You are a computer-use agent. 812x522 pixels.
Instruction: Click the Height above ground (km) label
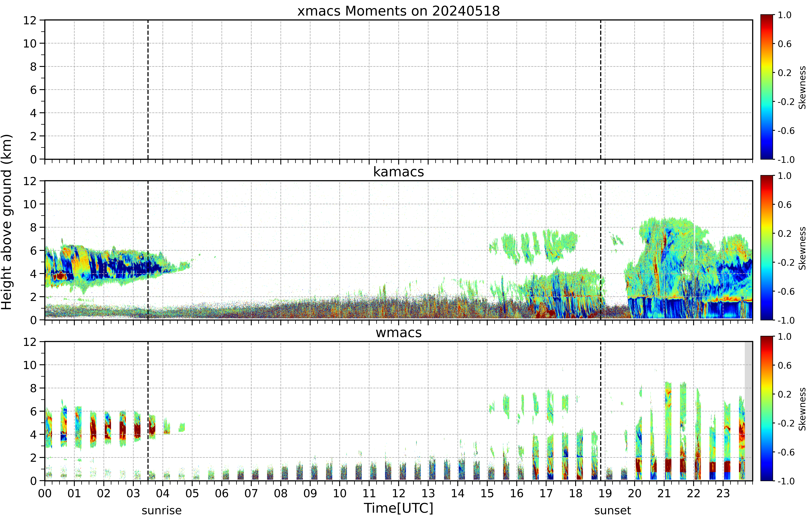click(x=7, y=222)
